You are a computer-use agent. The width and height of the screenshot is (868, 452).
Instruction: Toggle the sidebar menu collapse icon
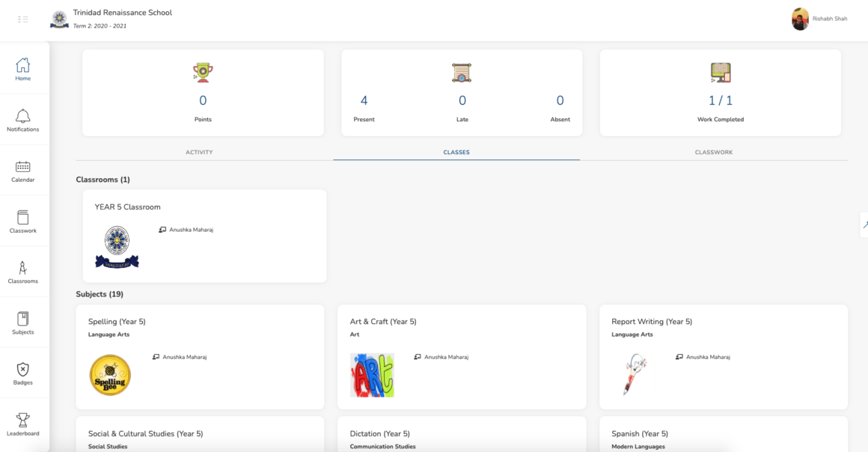point(22,19)
